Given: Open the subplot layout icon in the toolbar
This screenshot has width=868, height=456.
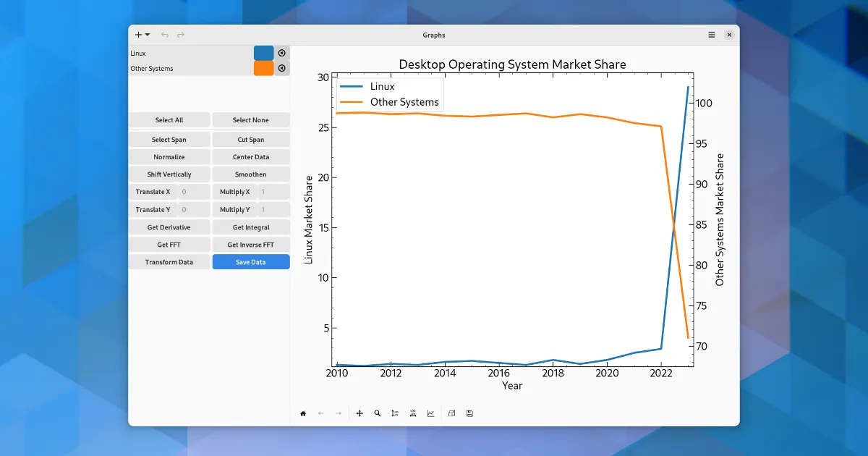Looking at the screenshot, I should click(x=451, y=413).
